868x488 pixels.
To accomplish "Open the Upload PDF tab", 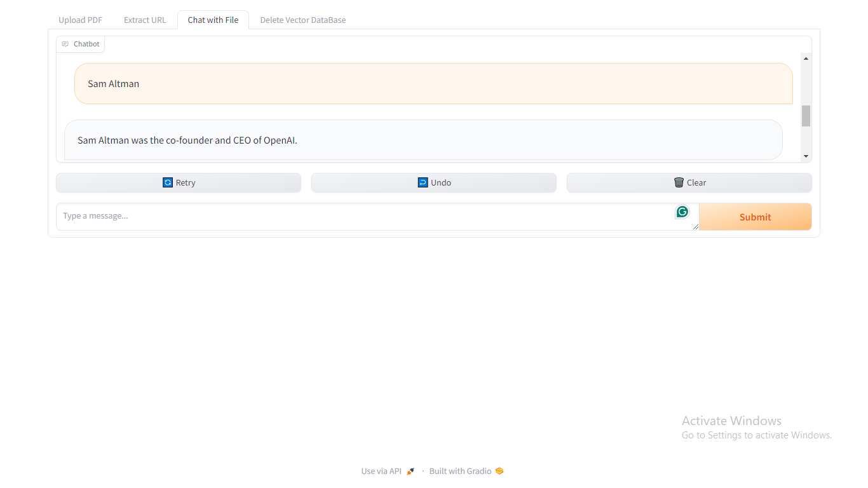I will (80, 20).
